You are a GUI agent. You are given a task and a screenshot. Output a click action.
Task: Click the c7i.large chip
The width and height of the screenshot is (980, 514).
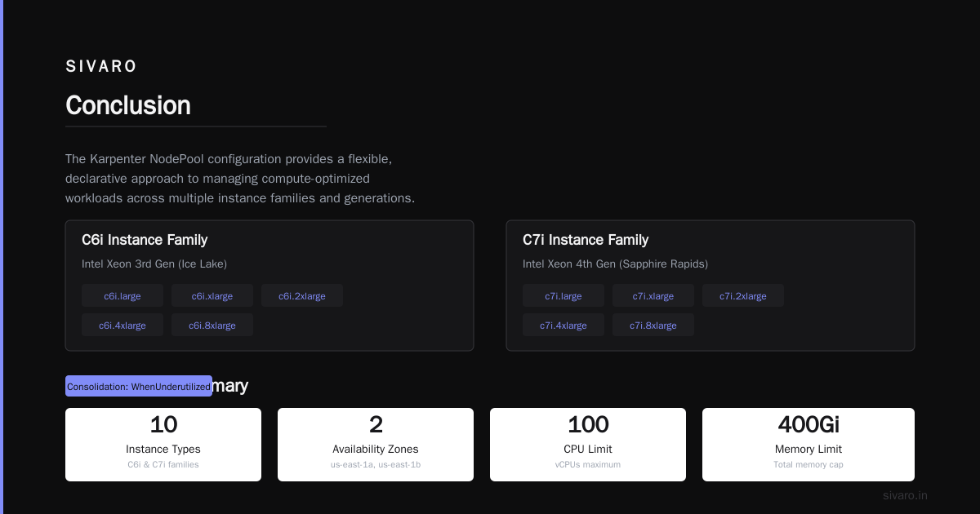pyautogui.click(x=563, y=296)
